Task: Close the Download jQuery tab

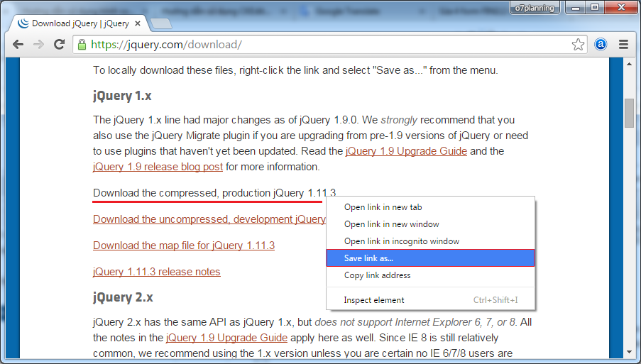Action: [x=138, y=23]
